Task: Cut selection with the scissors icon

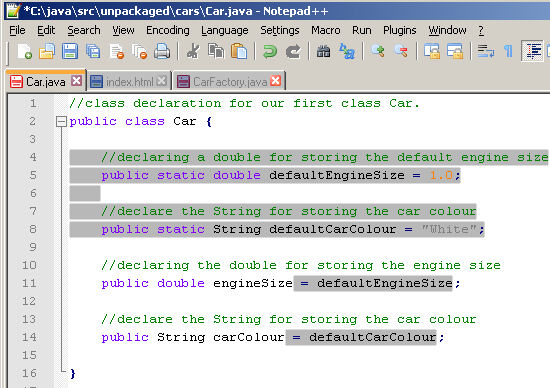Action: click(x=193, y=52)
